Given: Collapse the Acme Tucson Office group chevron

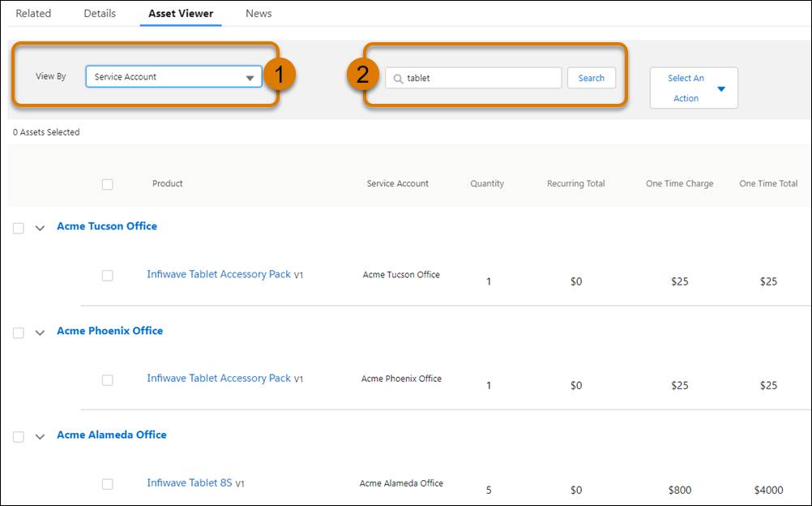Looking at the screenshot, I should [40, 227].
